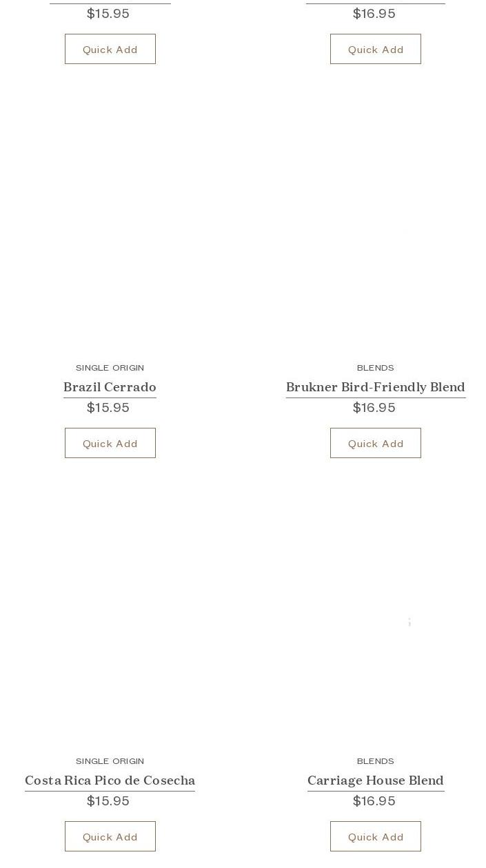
Task: Click the $16.95 price under Brukner Blend
Action: [374, 408]
